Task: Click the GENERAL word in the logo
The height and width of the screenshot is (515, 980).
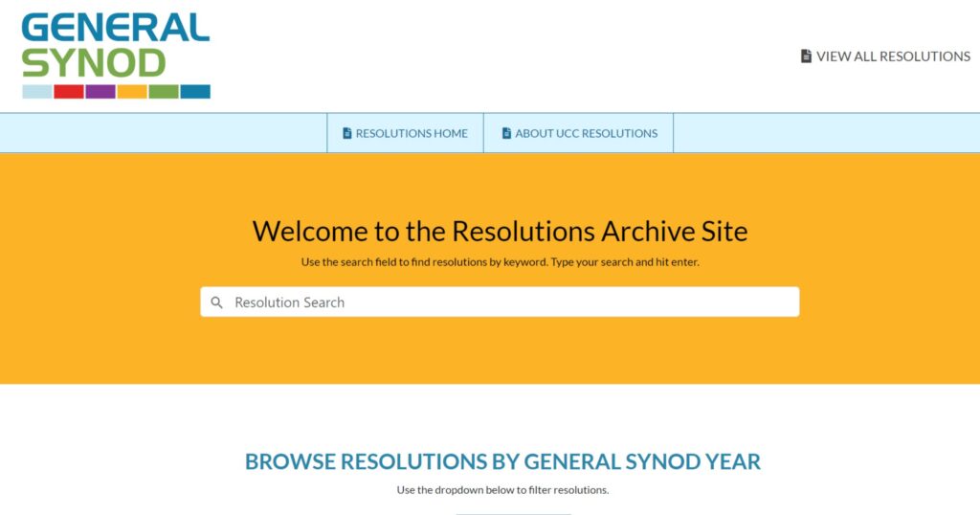Action: [116, 28]
